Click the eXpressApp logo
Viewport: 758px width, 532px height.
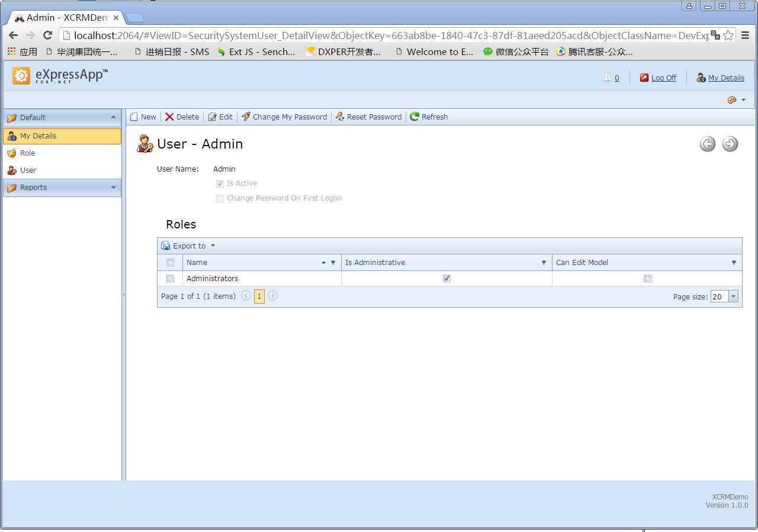(x=60, y=76)
